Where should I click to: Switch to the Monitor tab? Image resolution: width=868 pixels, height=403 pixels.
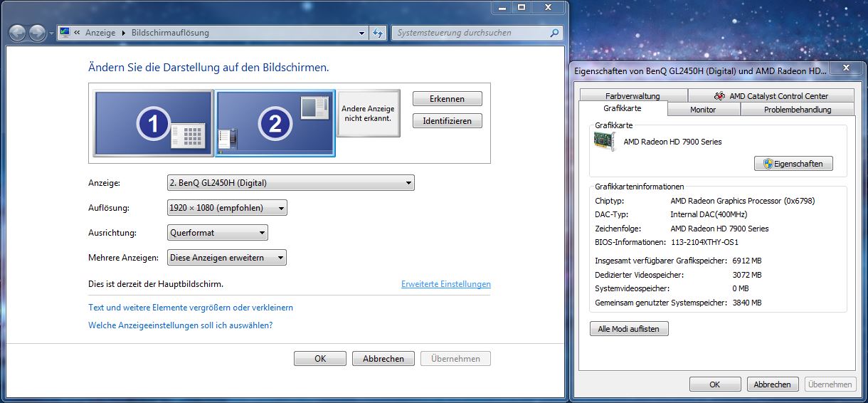[703, 110]
